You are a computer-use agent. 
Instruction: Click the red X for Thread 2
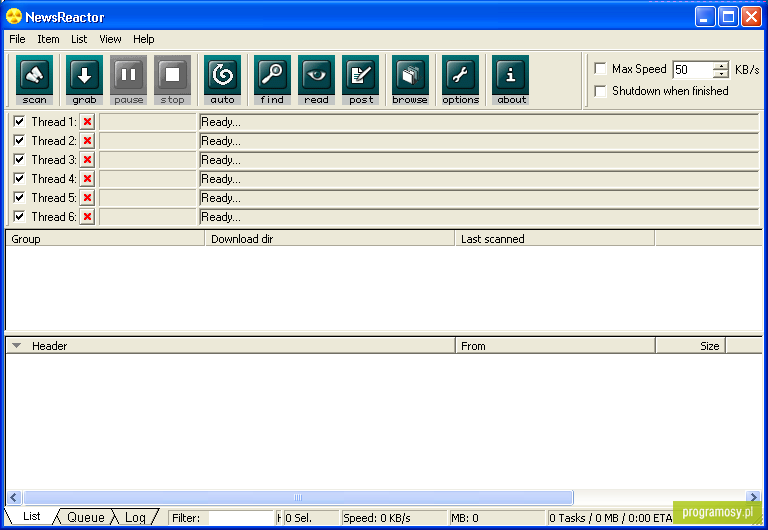click(87, 141)
